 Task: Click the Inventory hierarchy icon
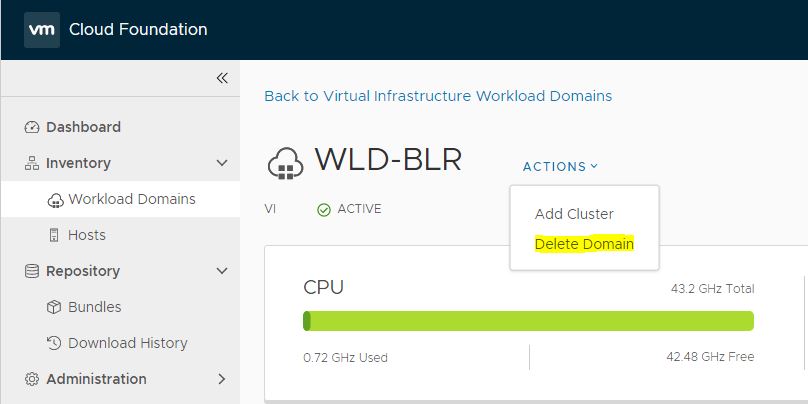click(x=32, y=163)
